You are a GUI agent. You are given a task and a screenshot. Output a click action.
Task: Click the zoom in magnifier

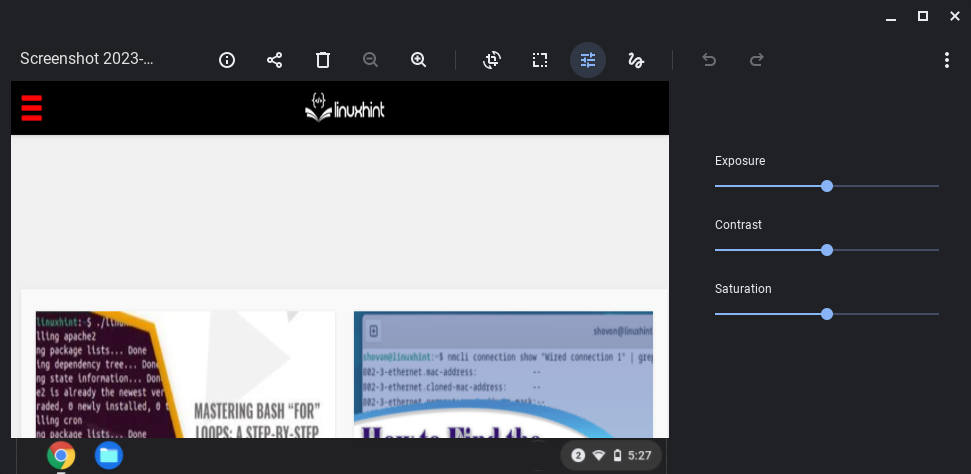(419, 60)
